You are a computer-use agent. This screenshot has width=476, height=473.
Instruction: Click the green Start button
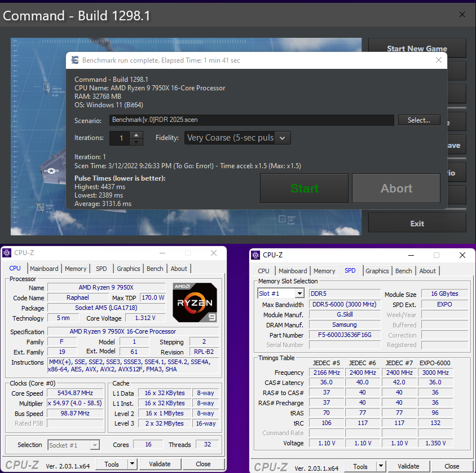point(304,189)
